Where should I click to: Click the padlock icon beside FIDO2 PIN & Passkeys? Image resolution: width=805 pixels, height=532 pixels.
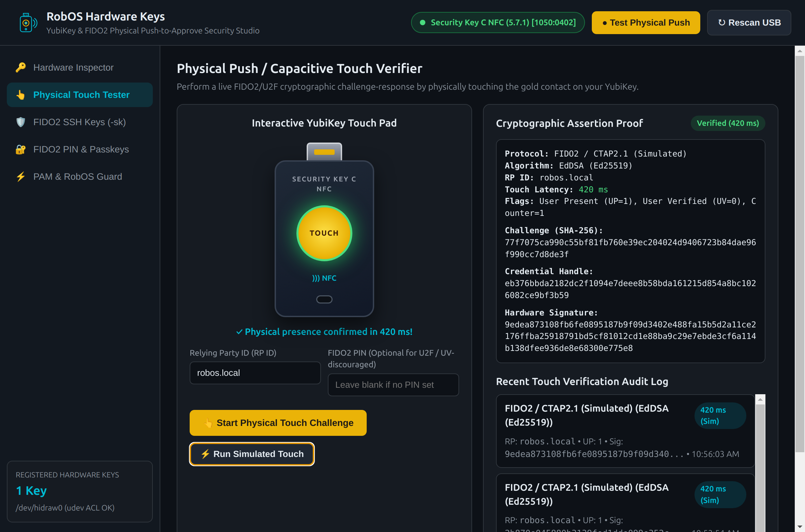click(21, 149)
